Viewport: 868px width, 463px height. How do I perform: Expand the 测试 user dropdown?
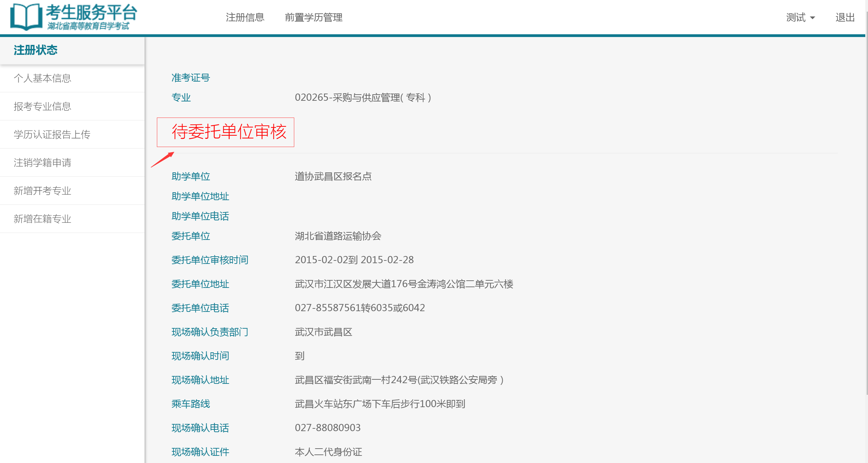pyautogui.click(x=800, y=17)
